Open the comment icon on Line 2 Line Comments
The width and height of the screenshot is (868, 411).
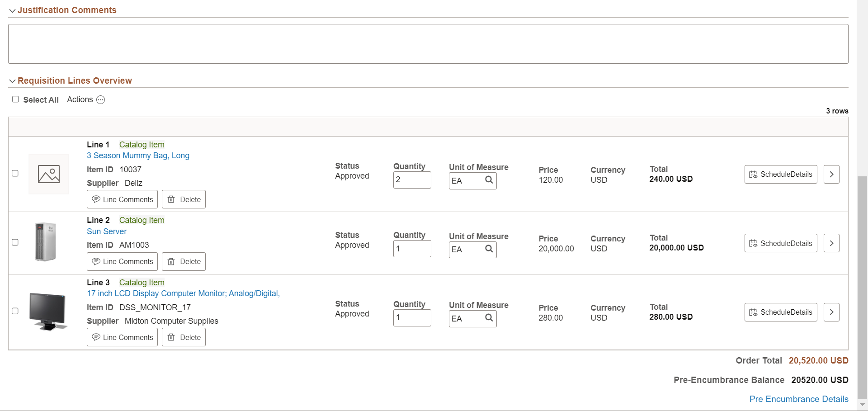(96, 261)
